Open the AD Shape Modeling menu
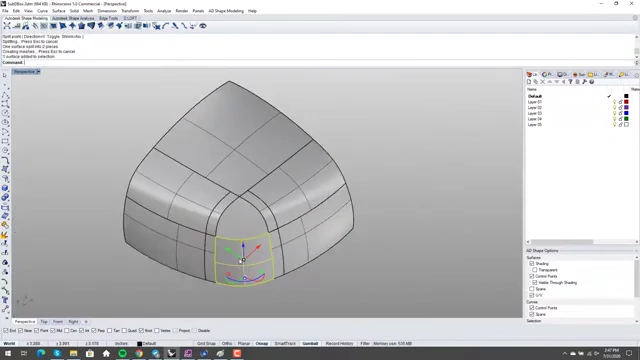The image size is (640, 360). [226, 11]
